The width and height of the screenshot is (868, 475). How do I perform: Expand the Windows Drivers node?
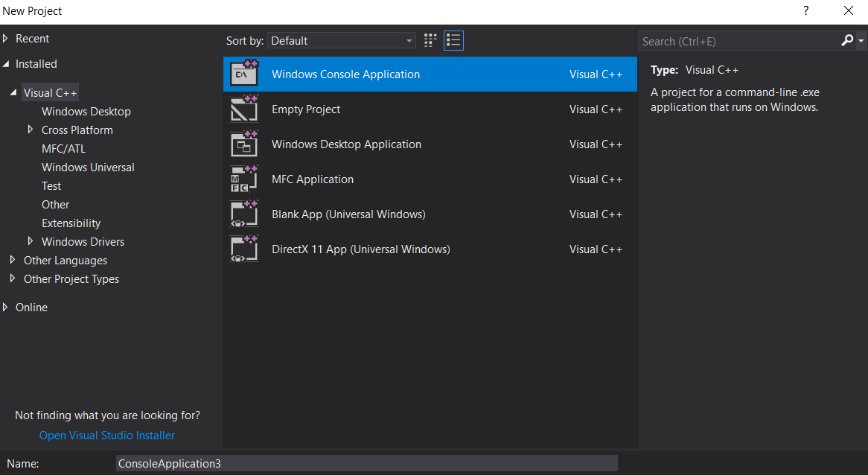(x=31, y=241)
